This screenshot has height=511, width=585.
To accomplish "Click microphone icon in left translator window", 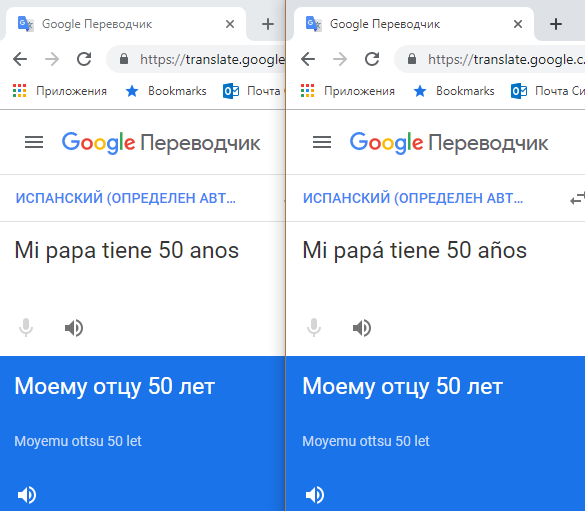I will click(x=26, y=328).
